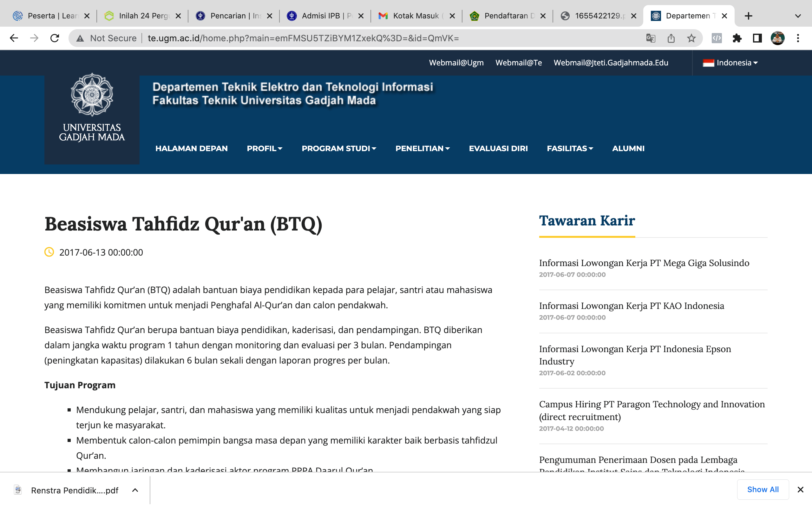Click the forward navigation arrow

tap(34, 38)
